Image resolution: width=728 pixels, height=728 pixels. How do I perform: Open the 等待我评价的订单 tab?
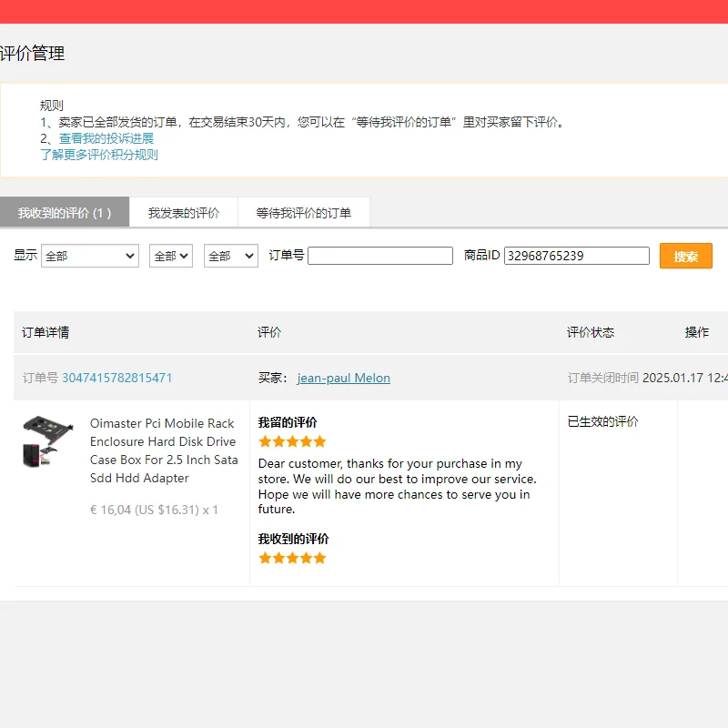(303, 213)
